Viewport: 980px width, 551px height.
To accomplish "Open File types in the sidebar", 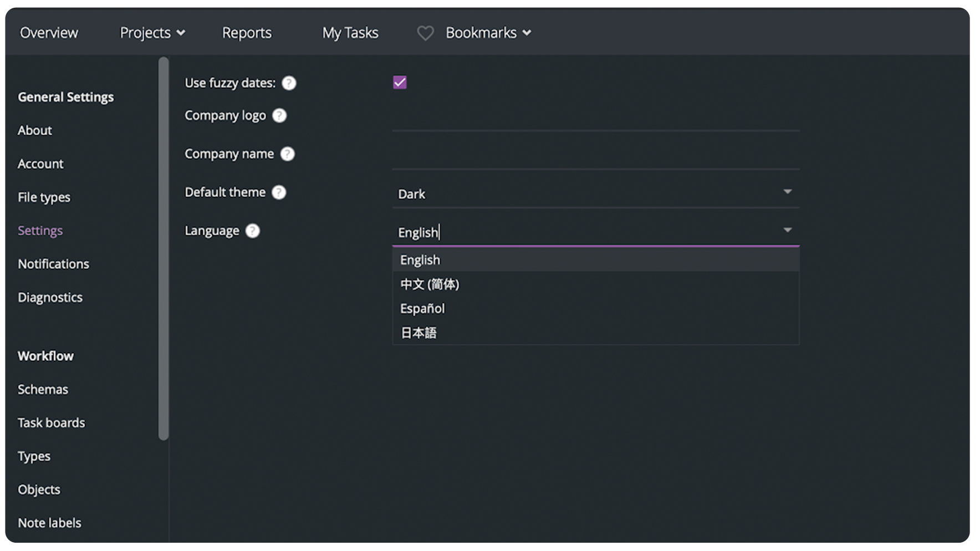I will (44, 197).
